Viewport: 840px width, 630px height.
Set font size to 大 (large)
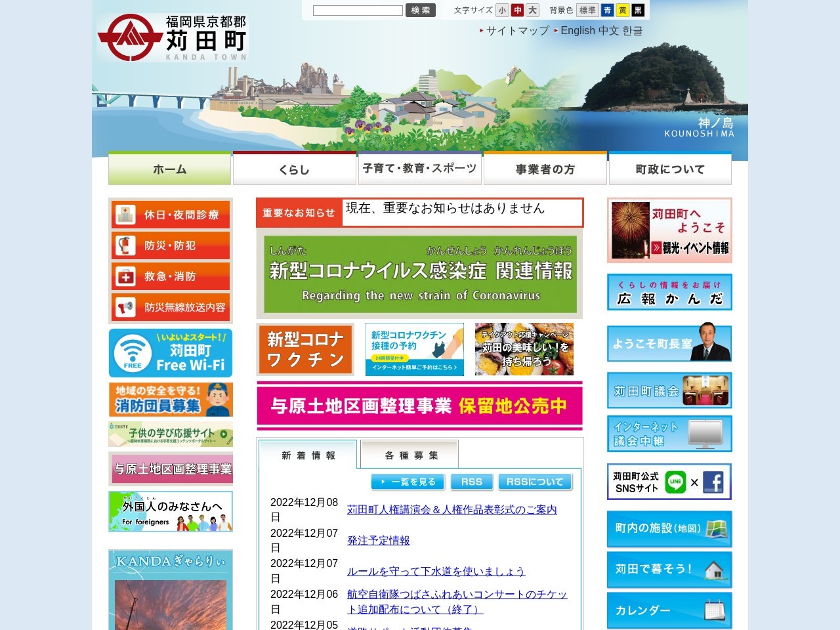click(532, 10)
